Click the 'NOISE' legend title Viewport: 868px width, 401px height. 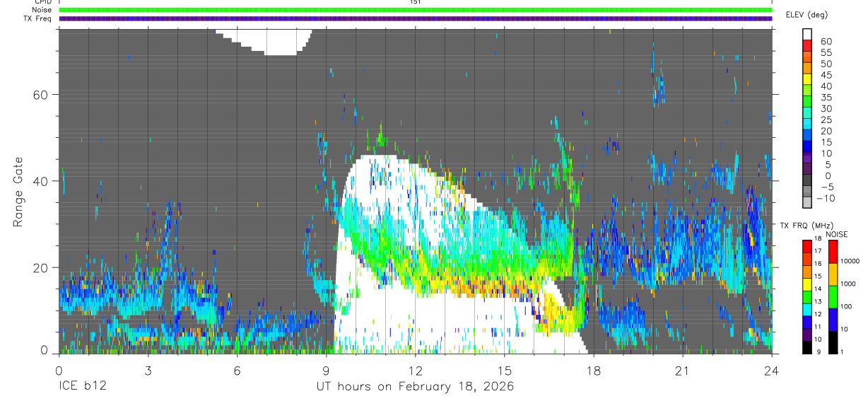tap(837, 234)
